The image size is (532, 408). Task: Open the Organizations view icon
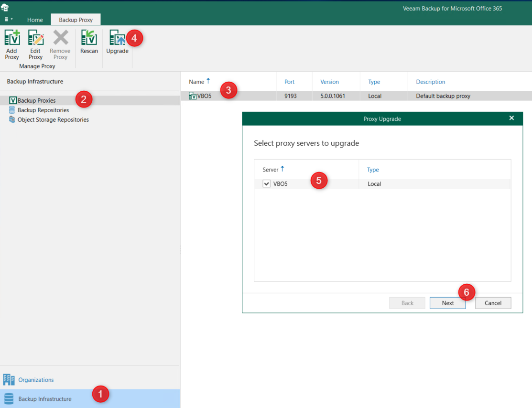[9, 380]
